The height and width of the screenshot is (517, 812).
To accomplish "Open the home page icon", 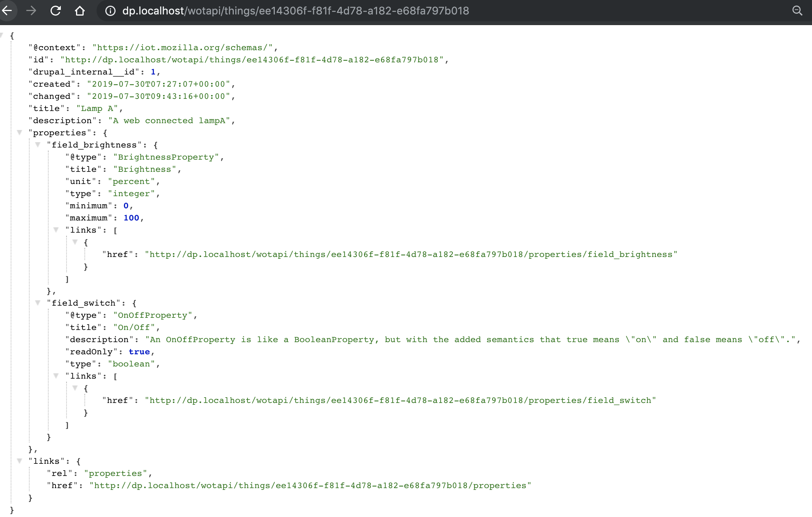I will click(80, 11).
